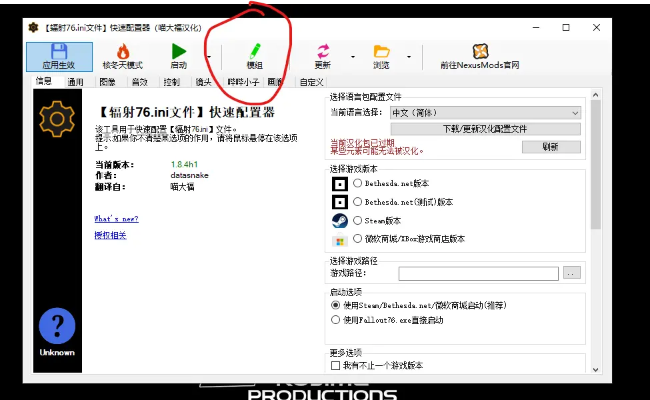
Task: Select 使用Fallout76.exe直接启动 option
Action: point(335,320)
